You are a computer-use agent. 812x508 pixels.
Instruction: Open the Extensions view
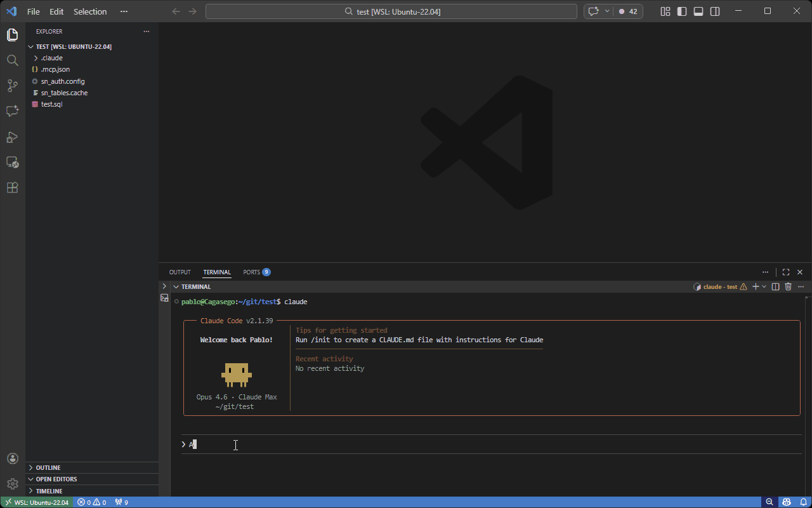pyautogui.click(x=12, y=187)
